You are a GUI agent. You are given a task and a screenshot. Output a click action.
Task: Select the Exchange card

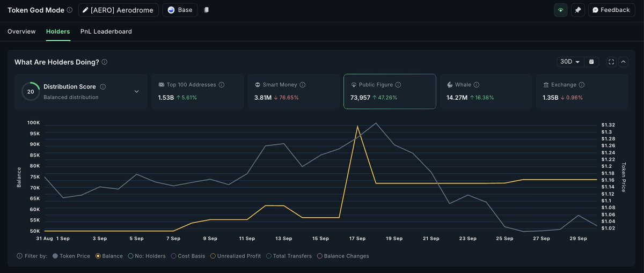point(582,91)
